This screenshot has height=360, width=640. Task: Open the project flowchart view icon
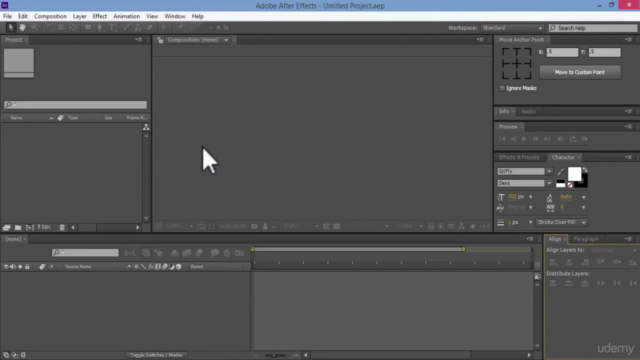pyautogui.click(x=146, y=128)
